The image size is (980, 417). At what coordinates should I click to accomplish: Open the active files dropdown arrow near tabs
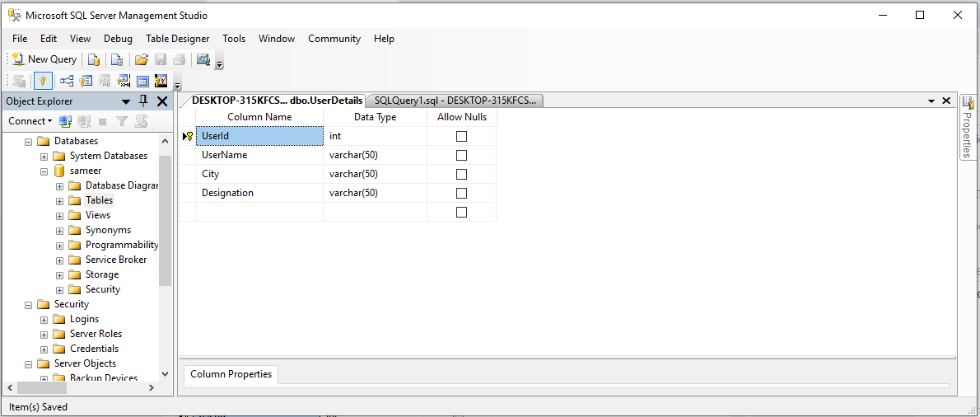point(932,101)
